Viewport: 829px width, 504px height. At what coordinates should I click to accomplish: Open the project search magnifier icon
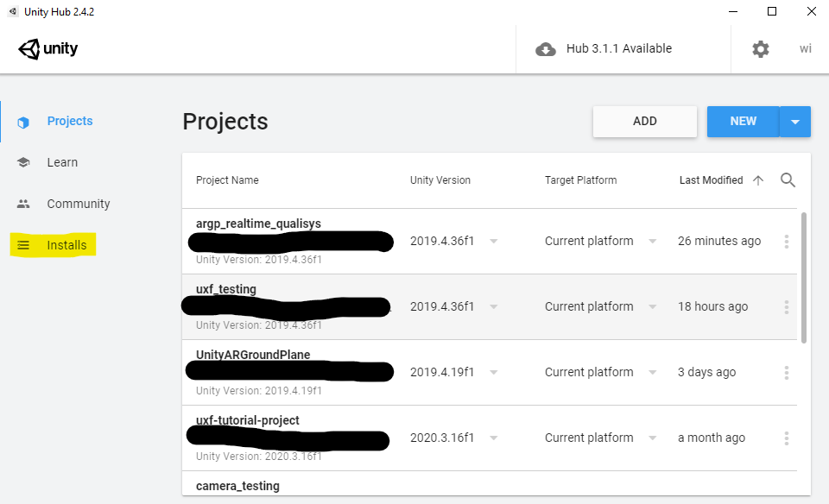pyautogui.click(x=788, y=180)
